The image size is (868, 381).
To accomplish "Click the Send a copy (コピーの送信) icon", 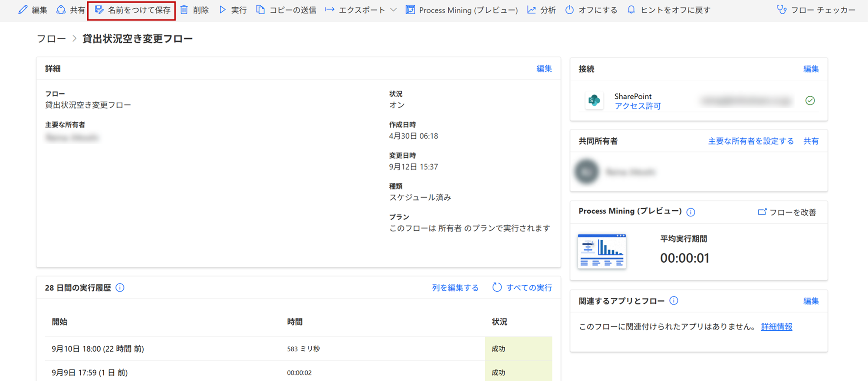I will click(260, 10).
